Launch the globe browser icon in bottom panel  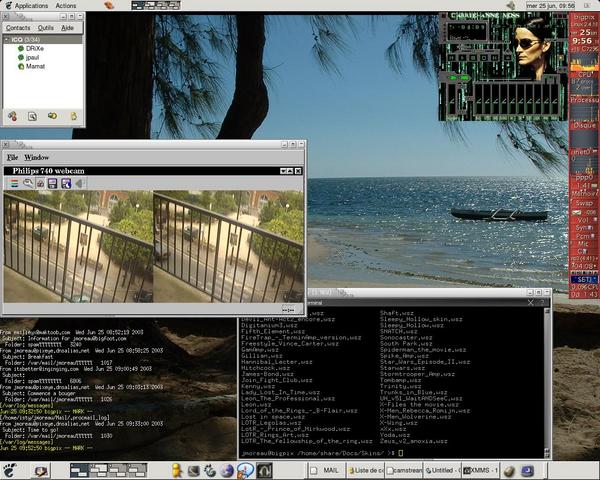coord(227,470)
